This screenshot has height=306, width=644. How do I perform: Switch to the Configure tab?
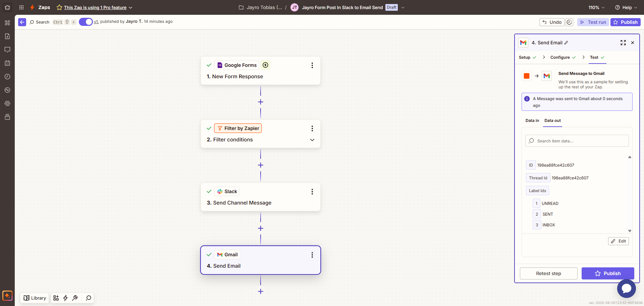click(563, 57)
